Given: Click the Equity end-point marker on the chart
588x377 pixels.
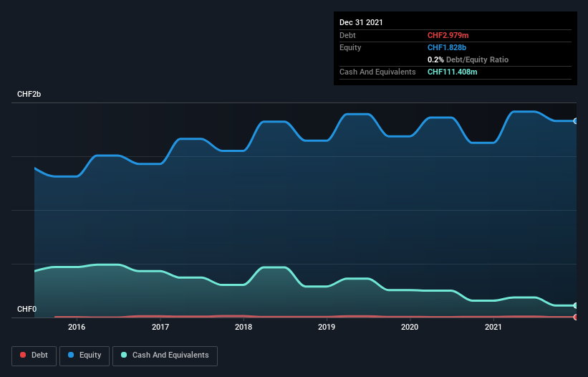Looking at the screenshot, I should (x=576, y=121).
